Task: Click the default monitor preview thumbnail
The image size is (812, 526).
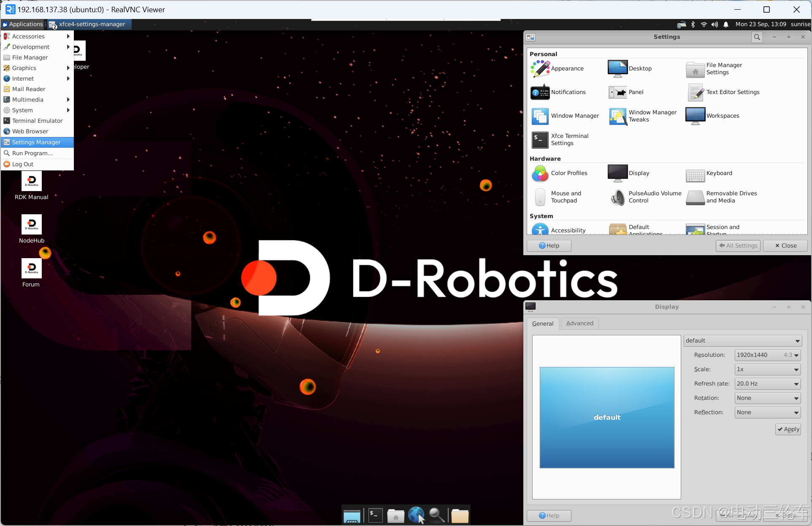Action: pyautogui.click(x=607, y=418)
